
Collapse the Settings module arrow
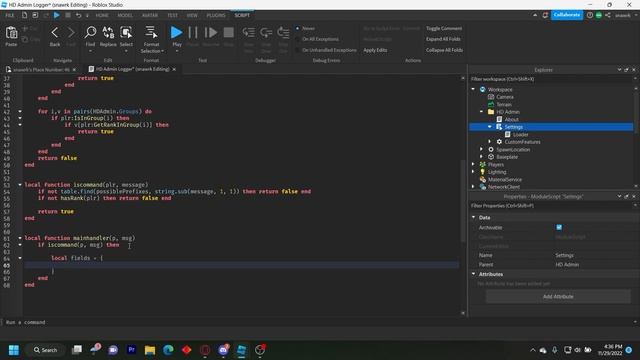(490, 127)
